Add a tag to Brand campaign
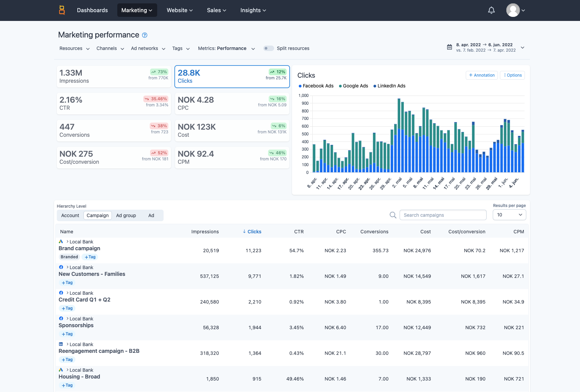 90,257
